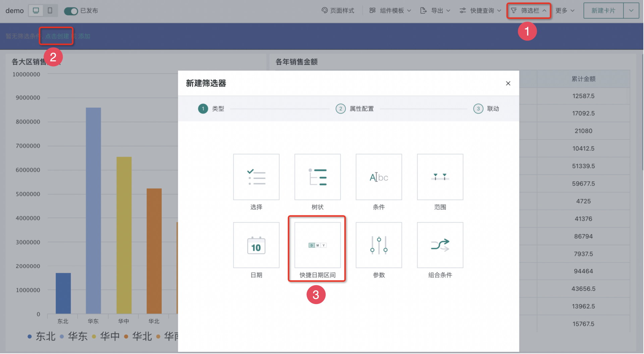The image size is (644, 354).
Task: Choose the 选择 filter type icon
Action: click(256, 177)
